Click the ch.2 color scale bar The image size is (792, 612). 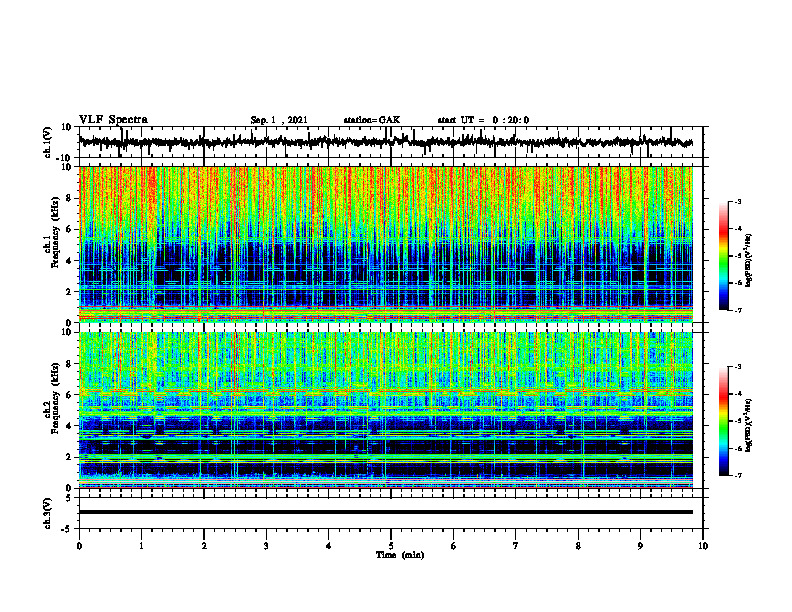coord(724,421)
